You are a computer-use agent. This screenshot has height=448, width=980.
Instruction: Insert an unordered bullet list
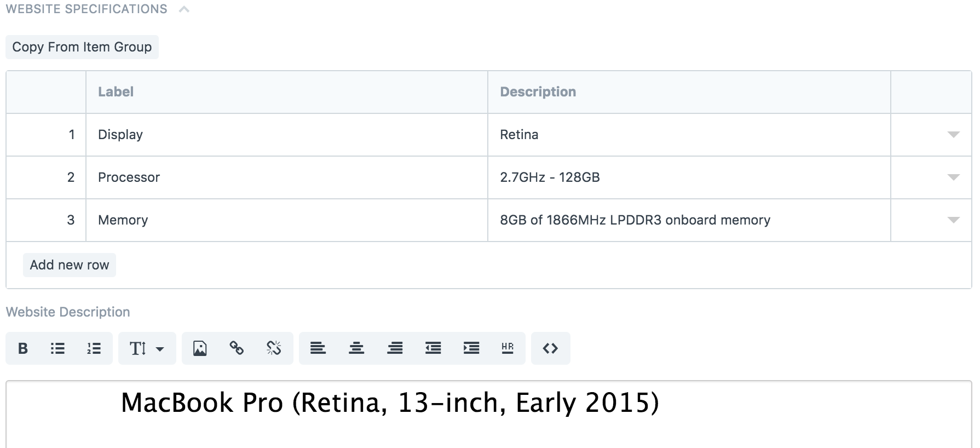(x=57, y=348)
